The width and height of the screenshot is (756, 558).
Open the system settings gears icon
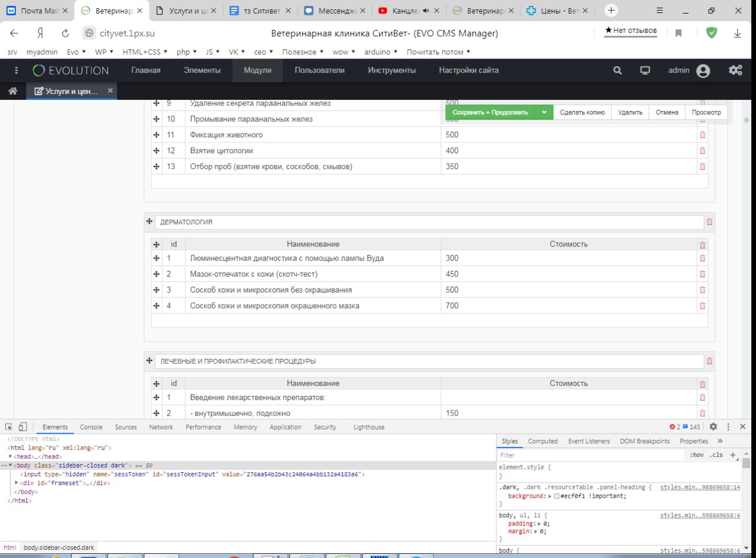coord(735,70)
